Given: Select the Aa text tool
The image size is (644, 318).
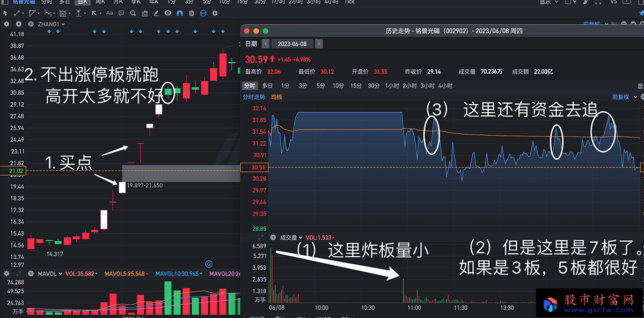Looking at the screenshot, I should click(110, 13).
